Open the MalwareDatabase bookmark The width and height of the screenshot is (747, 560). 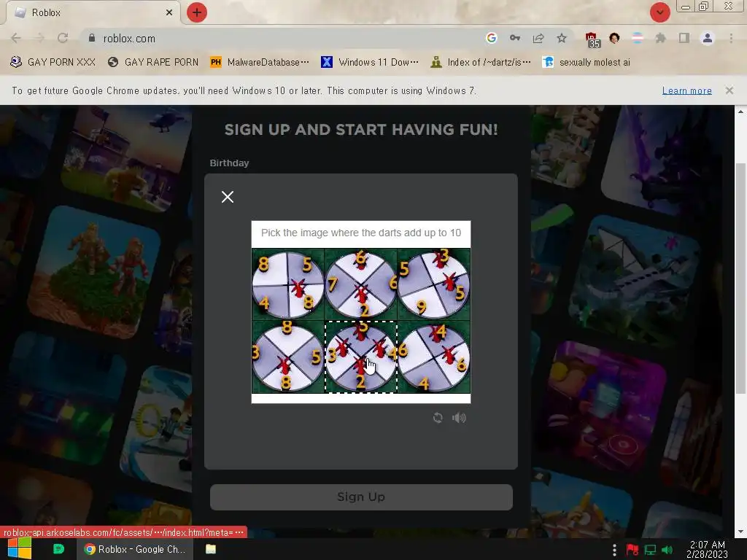tap(260, 63)
